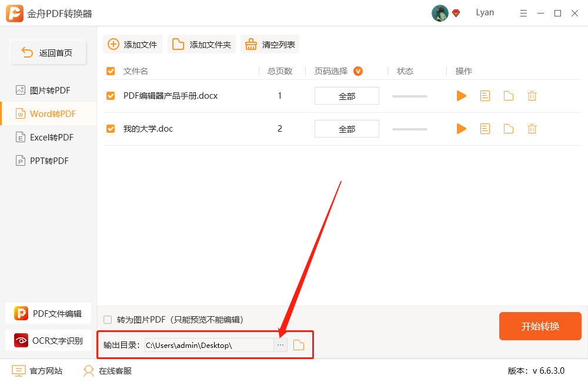588x382 pixels.
Task: Click 添加文件 plus button
Action: (133, 44)
